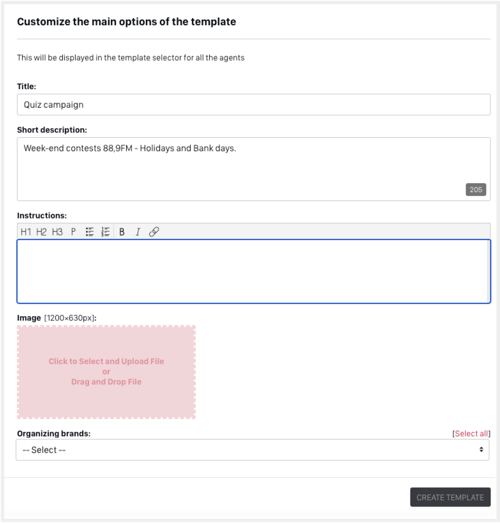Click the Title label
The image size is (500, 523).
[x=26, y=86]
